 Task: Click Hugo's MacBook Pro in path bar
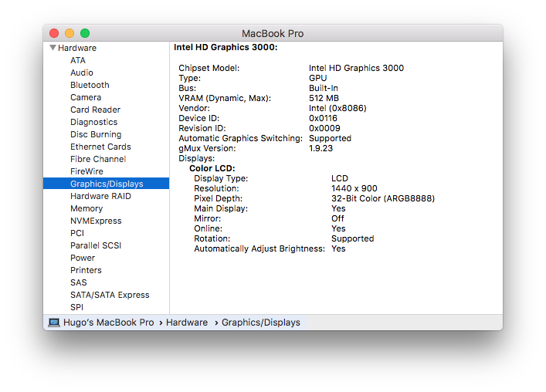point(108,323)
